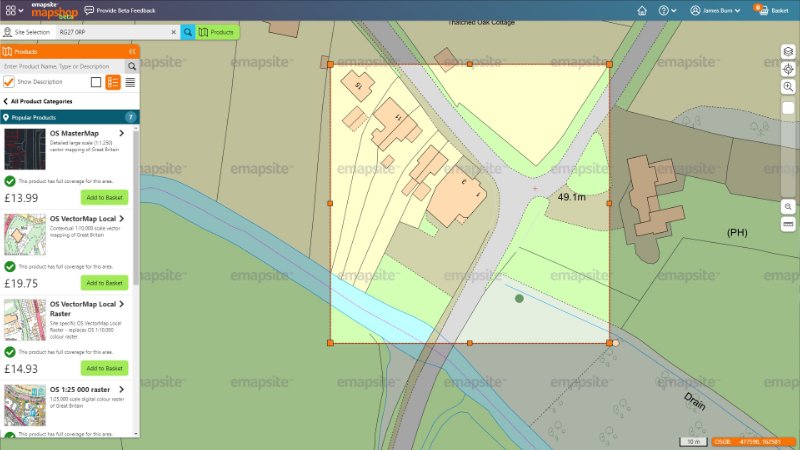
Task: Add OS VectorMap Local £19.75 to basket
Action: [104, 283]
